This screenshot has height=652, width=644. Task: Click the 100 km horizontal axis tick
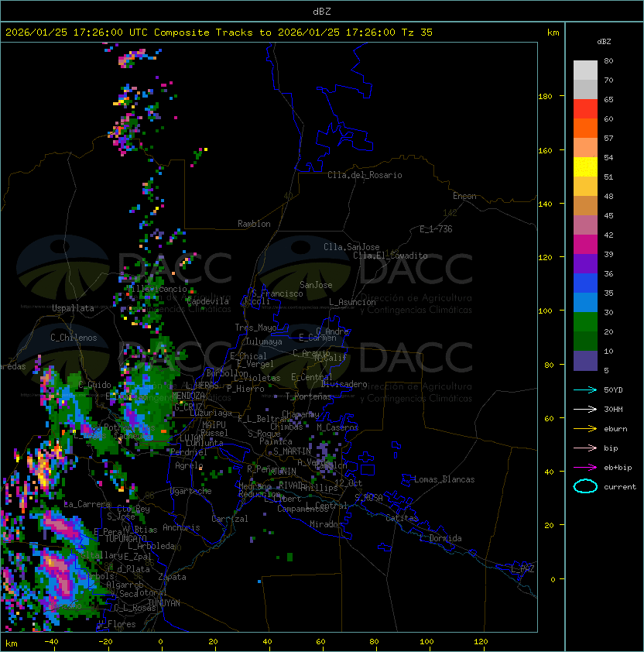point(427,642)
